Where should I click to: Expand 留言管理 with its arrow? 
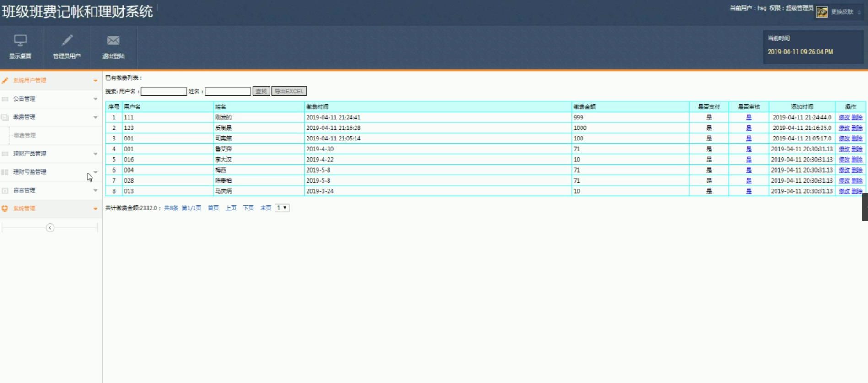pyautogui.click(x=95, y=190)
